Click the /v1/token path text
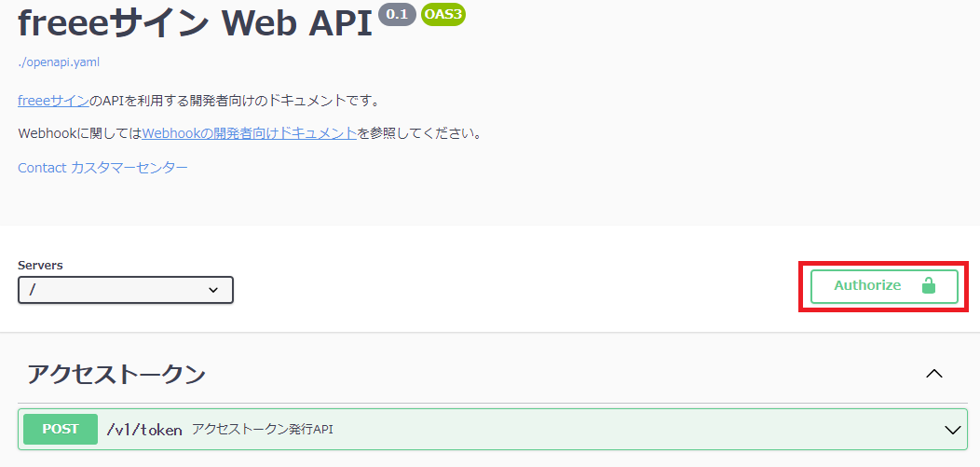Viewport: 980px width, 467px height. point(144,430)
